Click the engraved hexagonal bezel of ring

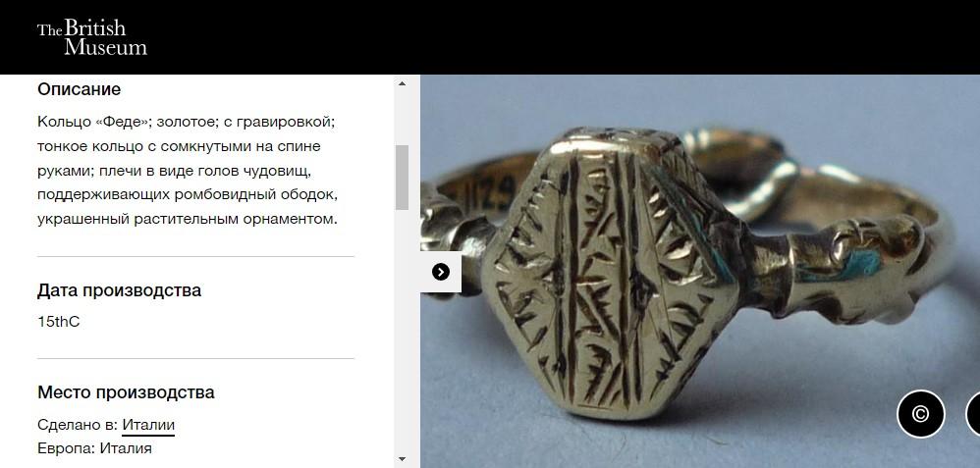(611, 275)
